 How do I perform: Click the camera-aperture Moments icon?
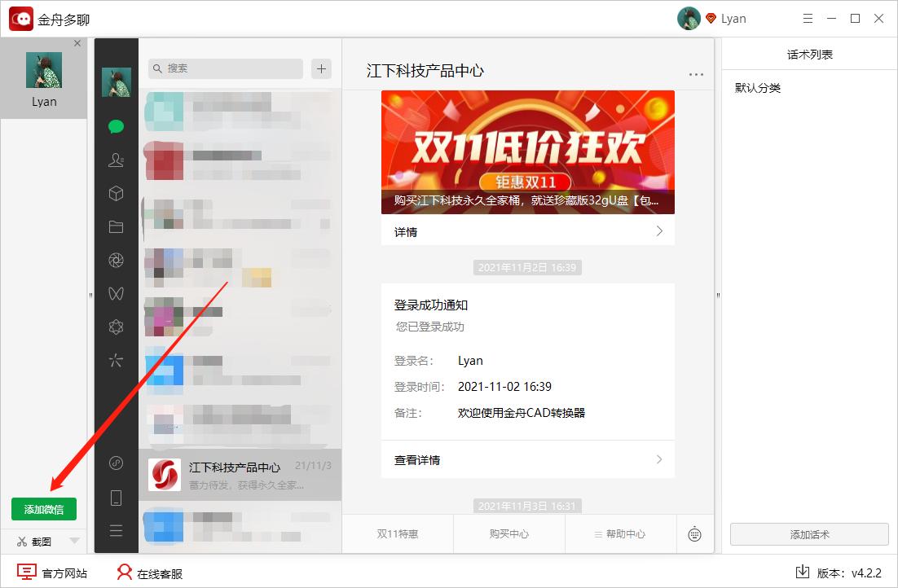116,260
